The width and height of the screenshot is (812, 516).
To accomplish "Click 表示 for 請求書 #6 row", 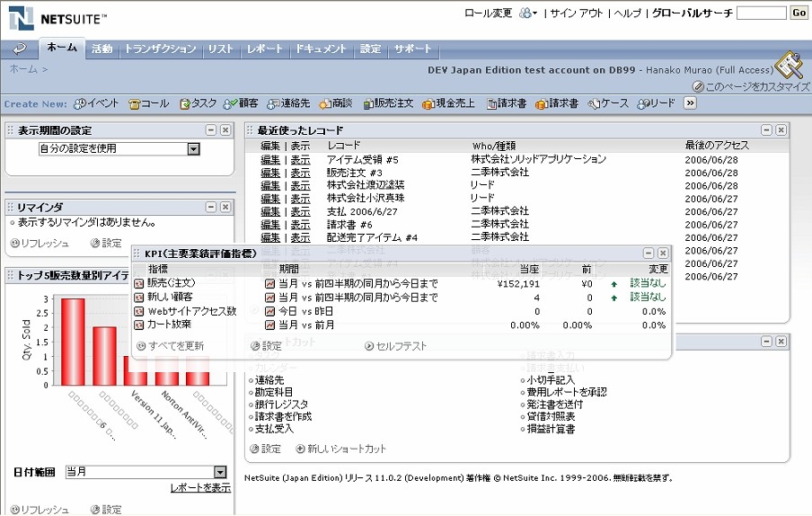I will pyautogui.click(x=300, y=225).
